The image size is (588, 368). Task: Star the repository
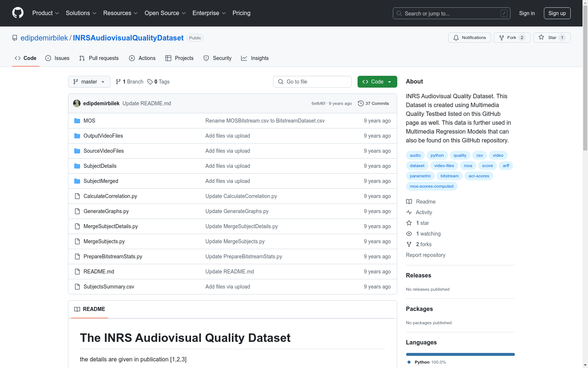552,38
